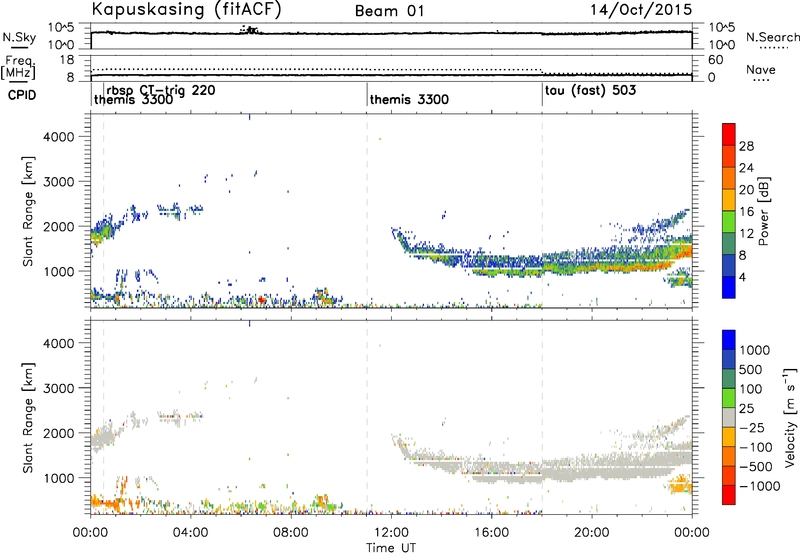Click the '12:00' time tick label
This screenshot has width=800, height=554.
[391, 533]
